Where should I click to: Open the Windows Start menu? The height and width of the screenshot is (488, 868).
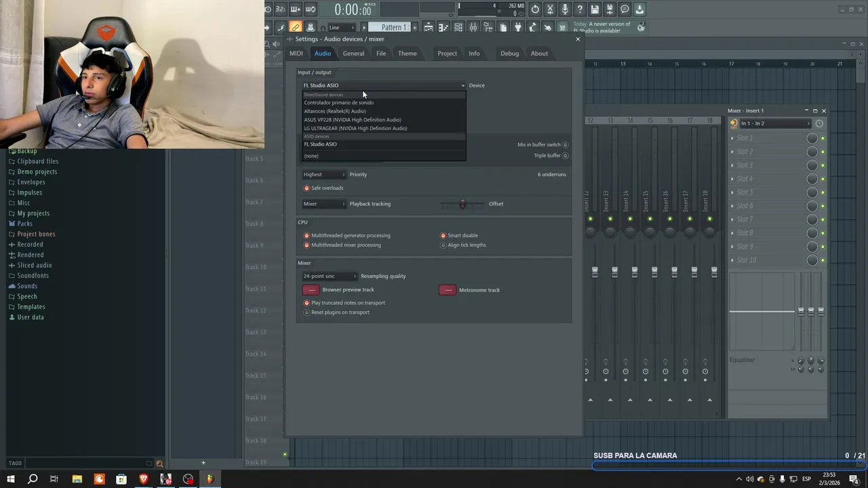click(x=11, y=479)
